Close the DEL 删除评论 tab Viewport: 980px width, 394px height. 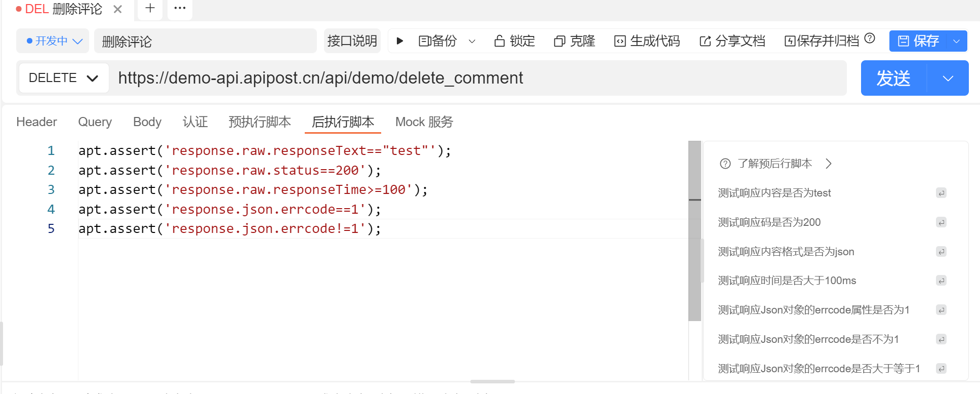coord(117,9)
